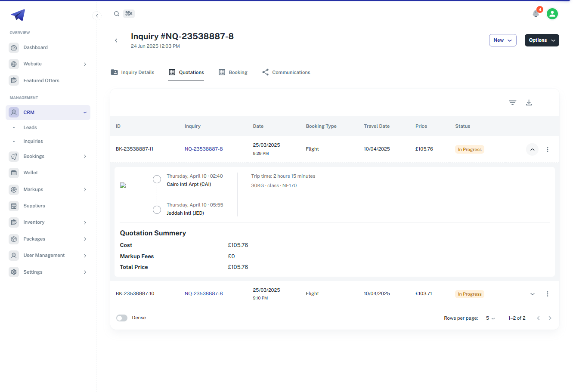
Task: Open Dashboard from the sidebar
Action: pos(48,47)
